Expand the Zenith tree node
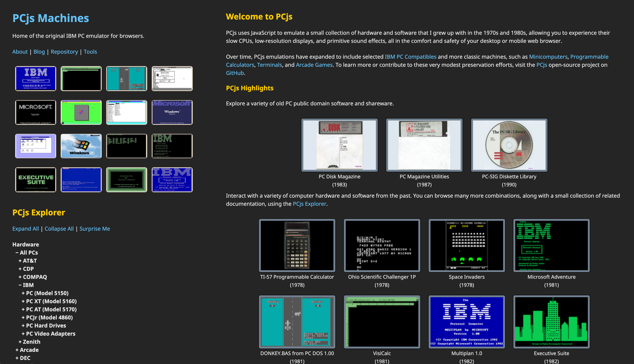Screen dimensions: 634x364 (x=29, y=342)
